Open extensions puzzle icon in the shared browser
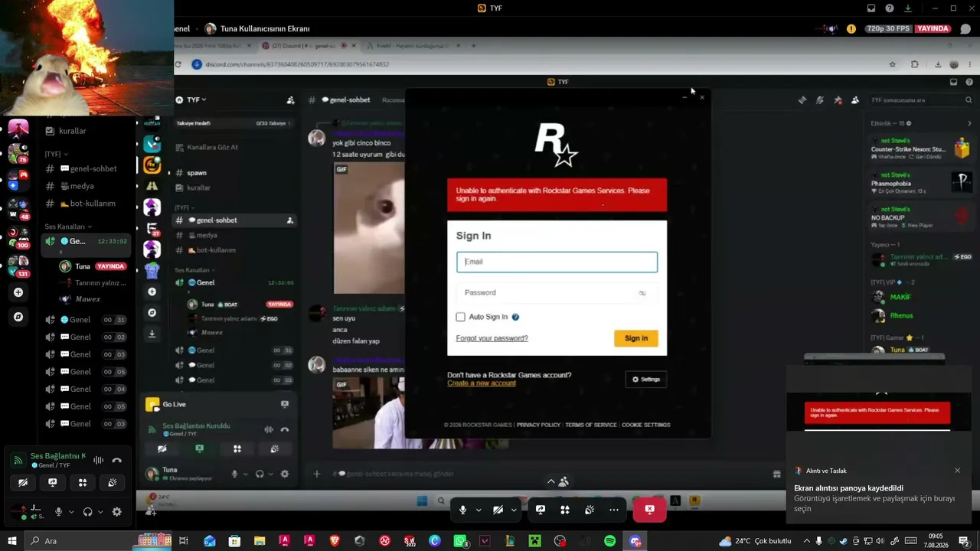This screenshot has width=980, height=551. pyautogui.click(x=915, y=64)
